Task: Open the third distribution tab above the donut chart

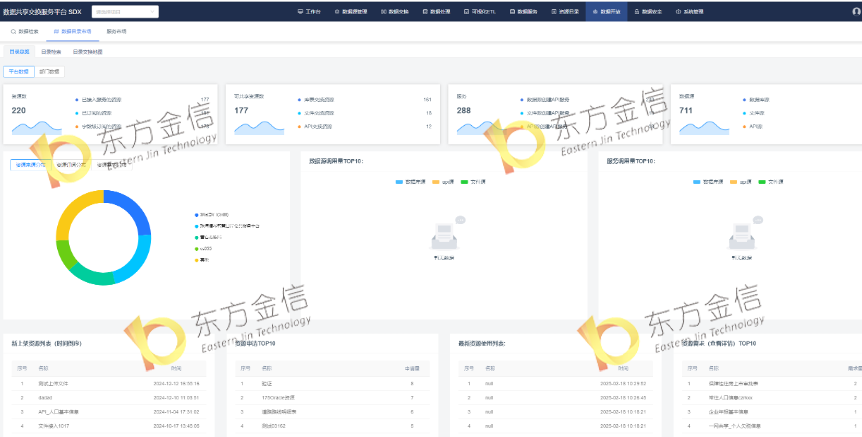Action: 112,164
